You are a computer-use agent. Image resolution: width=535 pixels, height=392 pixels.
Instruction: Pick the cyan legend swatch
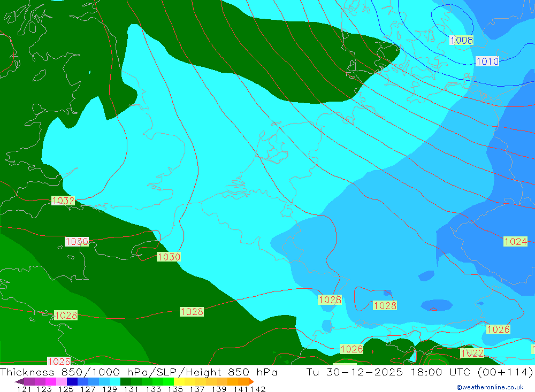coord(115,381)
